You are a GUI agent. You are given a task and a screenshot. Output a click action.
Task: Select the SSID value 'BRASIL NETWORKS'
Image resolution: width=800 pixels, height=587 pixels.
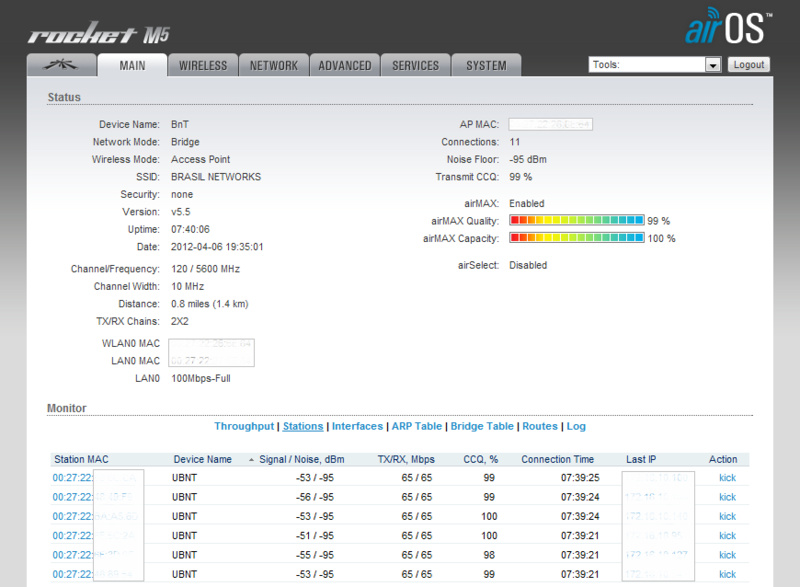click(x=216, y=177)
